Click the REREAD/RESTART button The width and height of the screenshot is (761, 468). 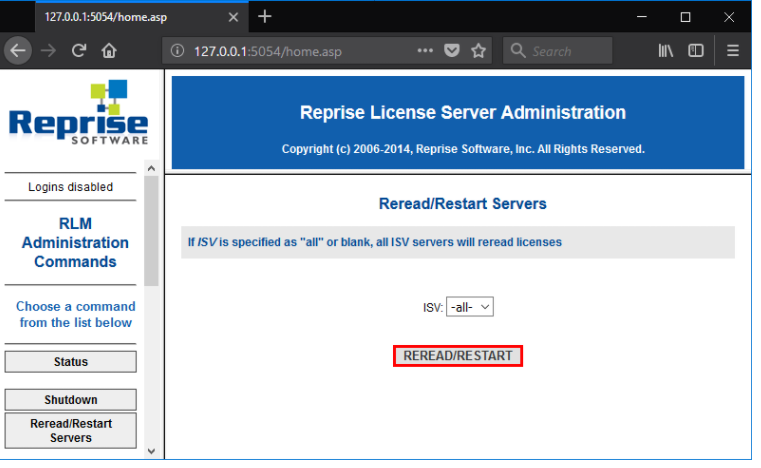point(458,356)
